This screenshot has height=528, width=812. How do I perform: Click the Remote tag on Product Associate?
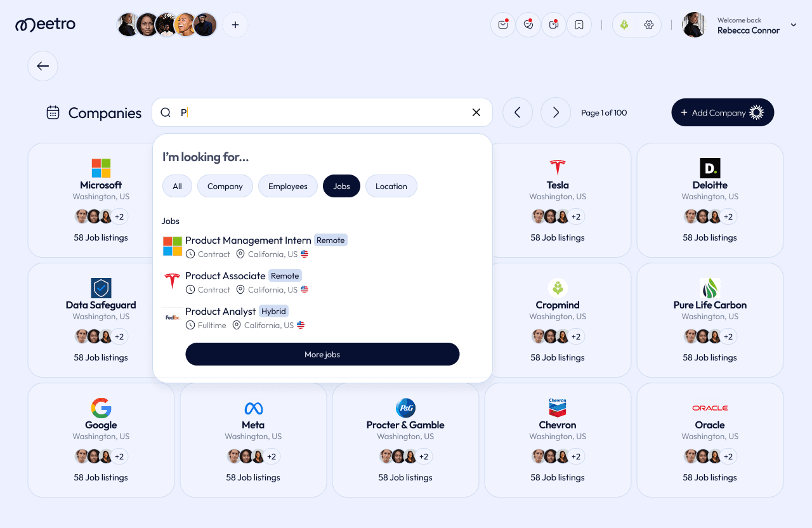click(285, 276)
